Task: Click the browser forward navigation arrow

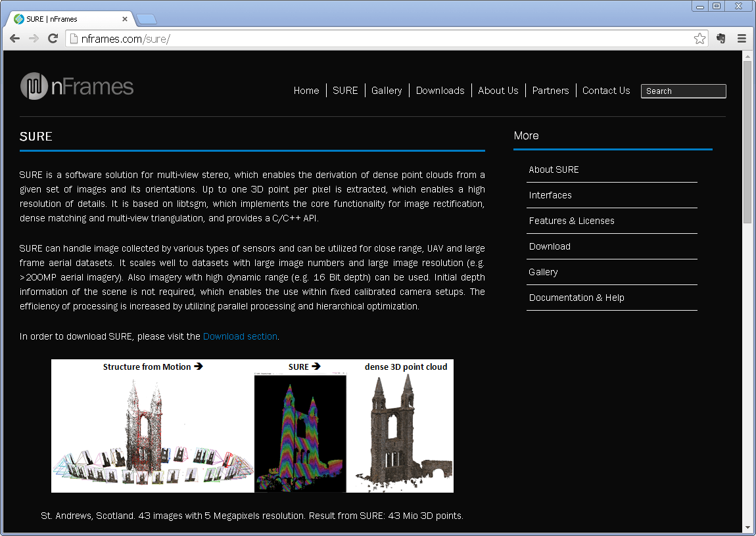Action: [x=34, y=39]
